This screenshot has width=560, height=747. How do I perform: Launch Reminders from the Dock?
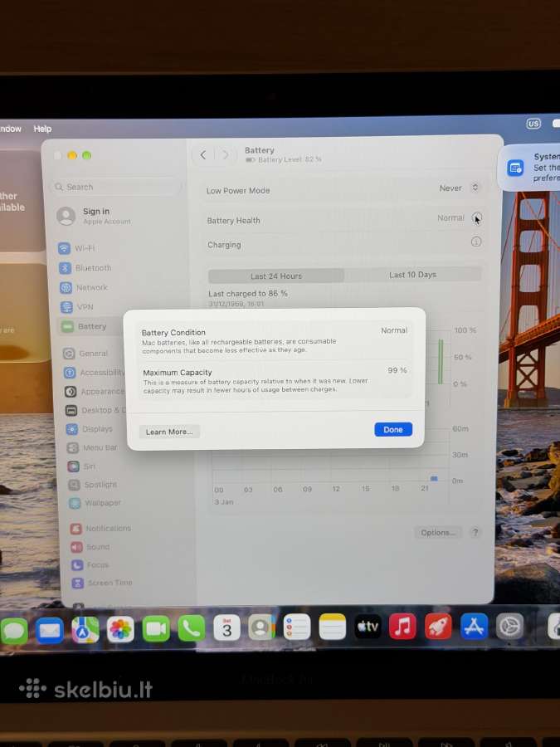pyautogui.click(x=297, y=627)
